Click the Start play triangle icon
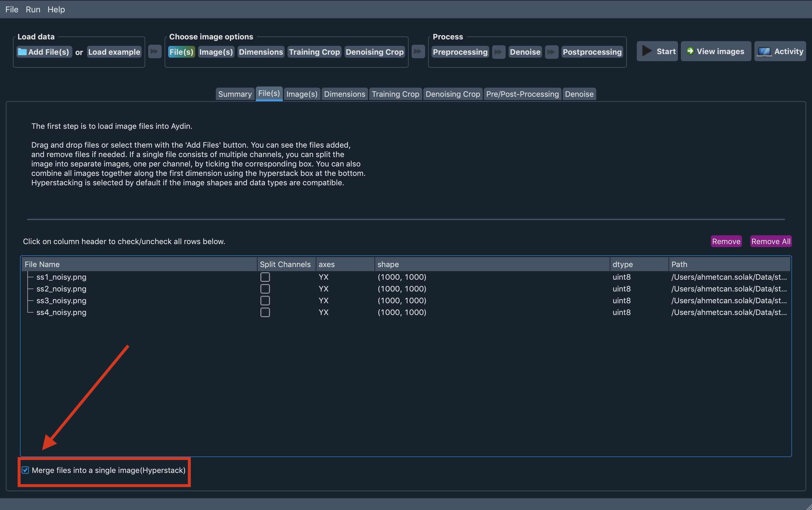Screen dimensions: 812x510 [x=646, y=51]
